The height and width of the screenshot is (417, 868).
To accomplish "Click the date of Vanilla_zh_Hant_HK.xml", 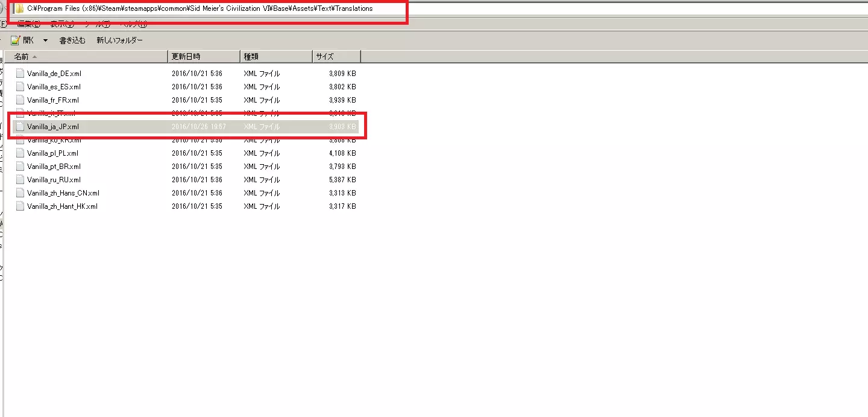I will 197,206.
